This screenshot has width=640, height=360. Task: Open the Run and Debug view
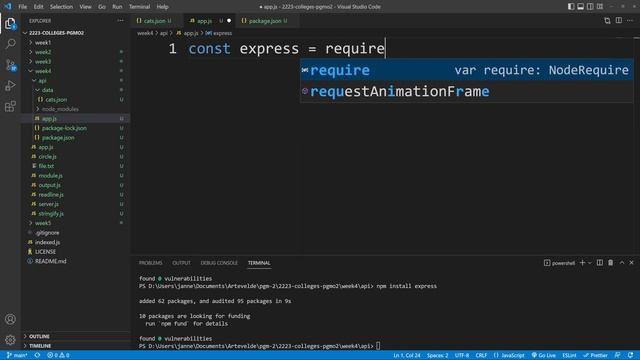tap(10, 86)
